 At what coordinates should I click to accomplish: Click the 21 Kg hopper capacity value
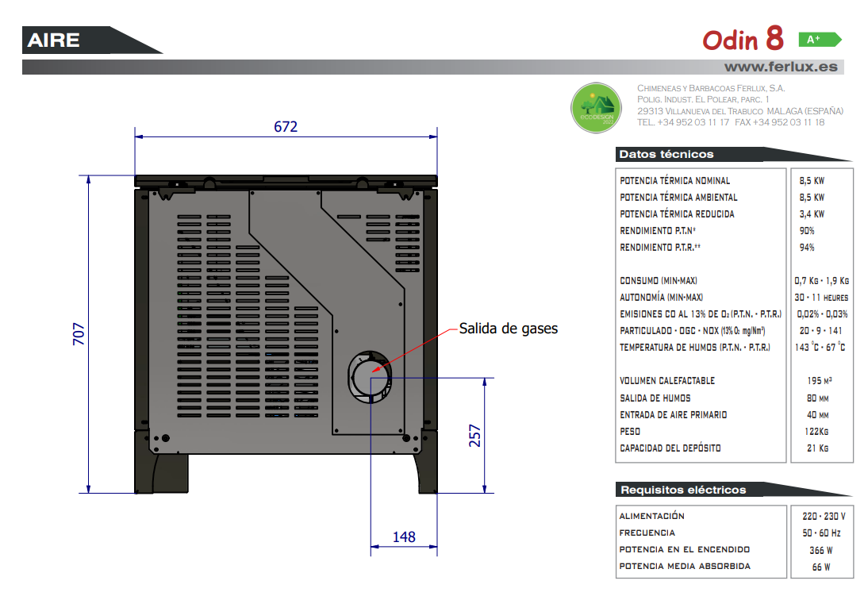818,448
